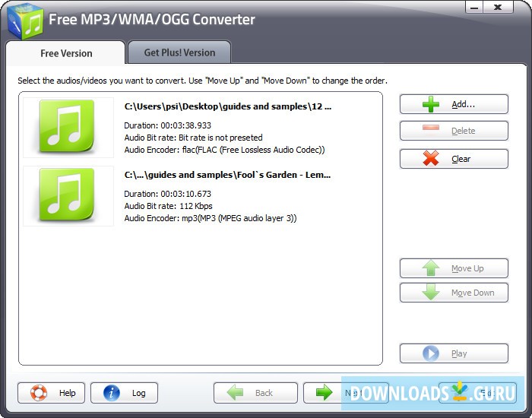
Task: Click the blue info Log icon
Action: click(112, 393)
